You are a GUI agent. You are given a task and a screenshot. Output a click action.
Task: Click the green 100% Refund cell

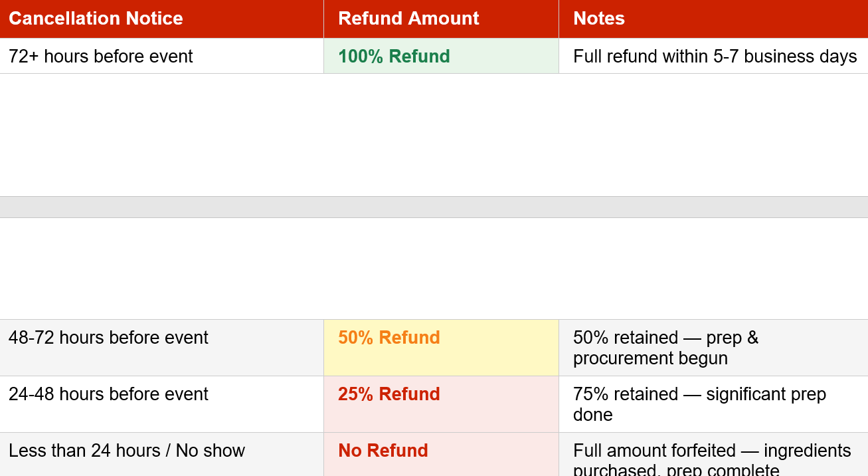click(441, 56)
